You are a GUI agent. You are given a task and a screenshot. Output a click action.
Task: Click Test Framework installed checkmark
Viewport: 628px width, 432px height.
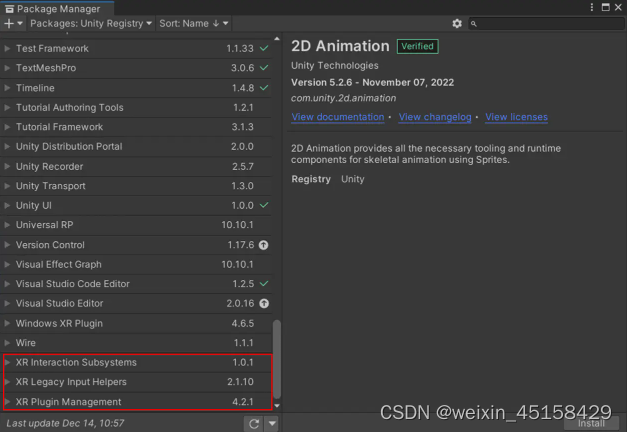click(264, 48)
